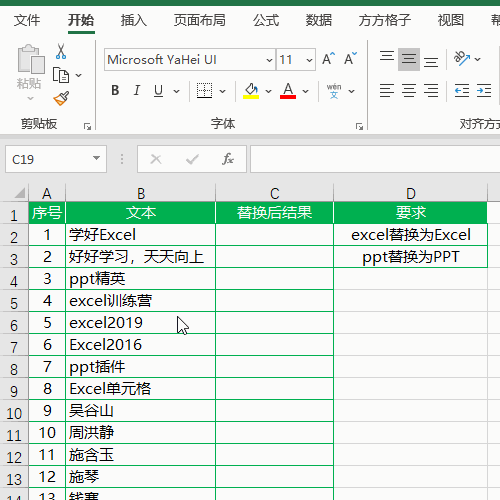This screenshot has height=500, width=500.
Task: Open the Copy options dropdown arrow
Action: (x=79, y=75)
